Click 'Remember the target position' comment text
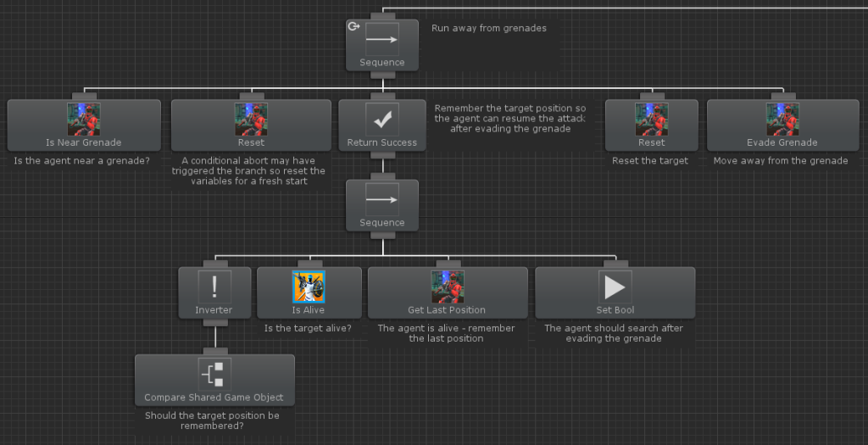 (509, 119)
